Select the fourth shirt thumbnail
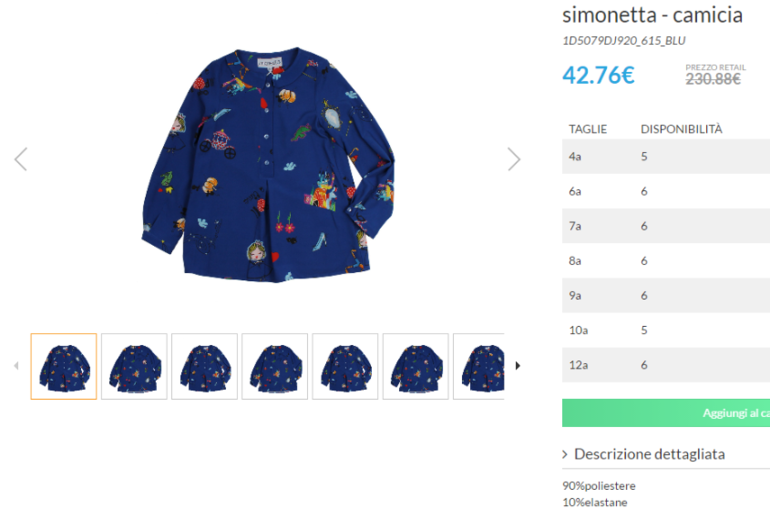Screen dimensions: 770x508 pyautogui.click(x=275, y=366)
